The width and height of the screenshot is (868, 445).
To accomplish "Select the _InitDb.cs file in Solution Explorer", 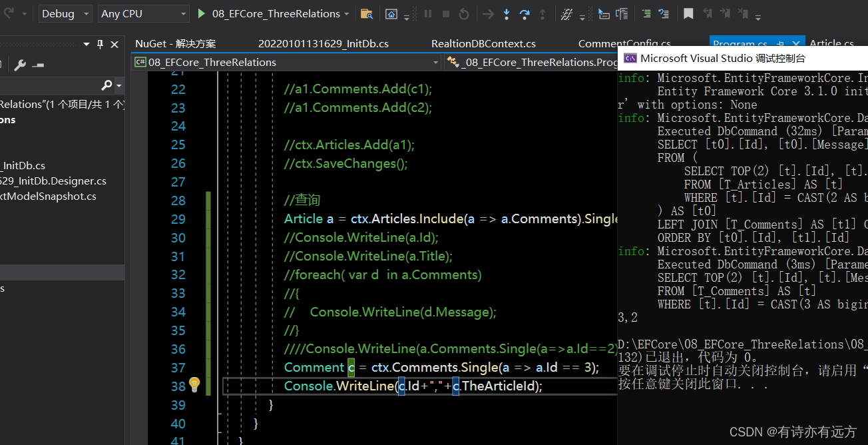I will click(x=23, y=166).
